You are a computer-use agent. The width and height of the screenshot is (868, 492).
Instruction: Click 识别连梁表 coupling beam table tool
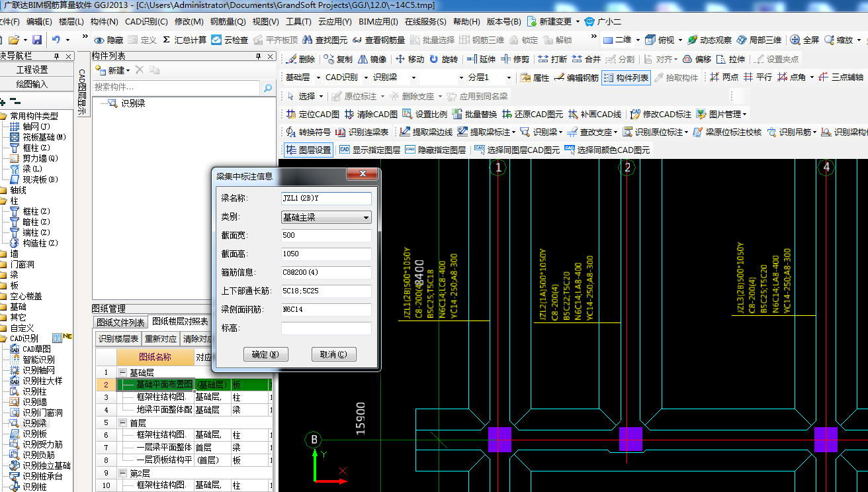click(x=363, y=132)
